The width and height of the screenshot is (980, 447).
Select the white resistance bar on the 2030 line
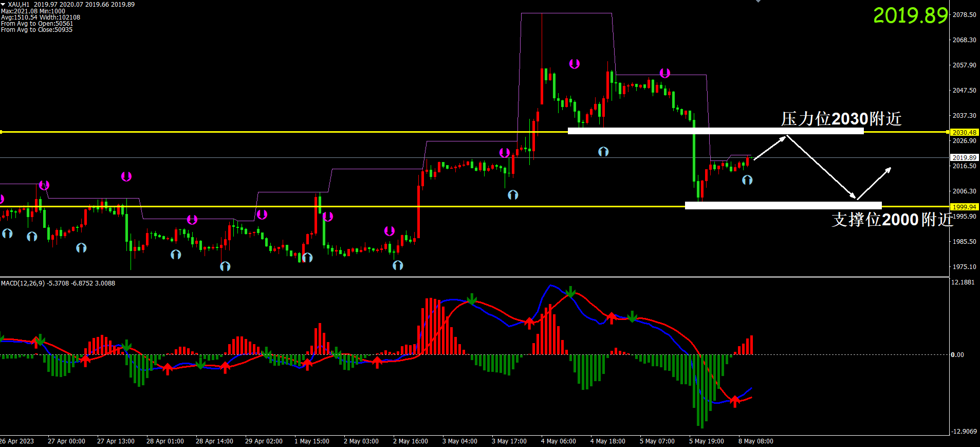click(x=715, y=131)
